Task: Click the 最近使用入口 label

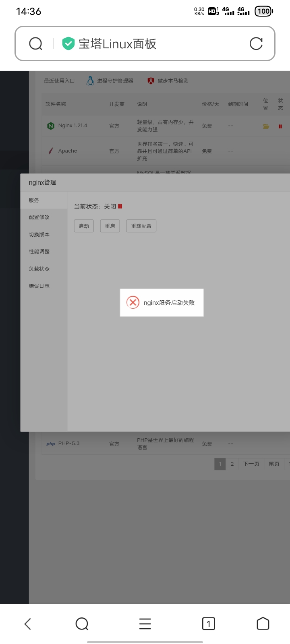Action: [x=59, y=81]
